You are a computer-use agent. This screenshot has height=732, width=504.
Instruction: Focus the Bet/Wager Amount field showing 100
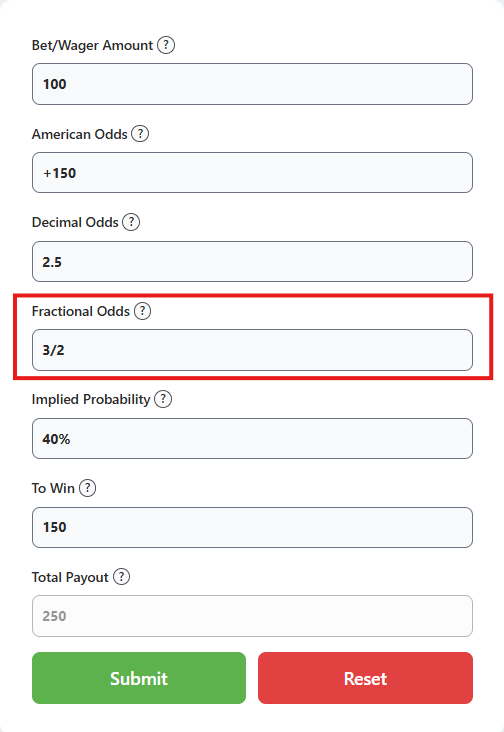[252, 84]
